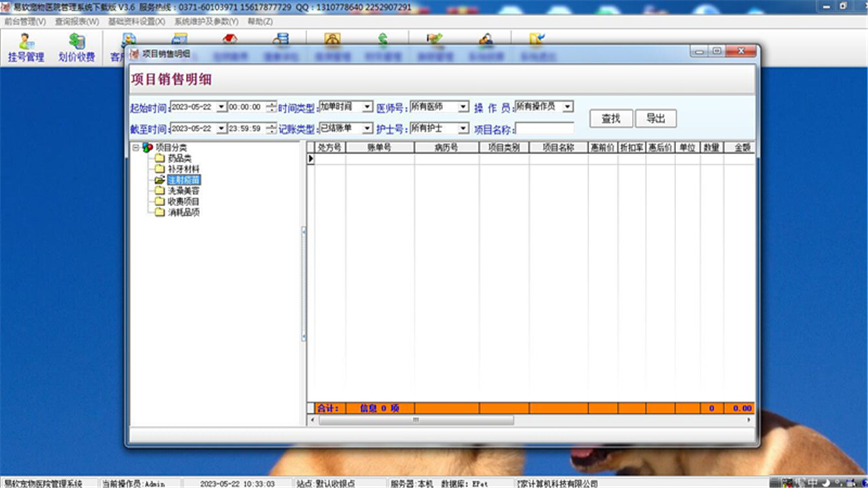Open the 操作员 dropdown list
This screenshot has width=868, height=488.
tap(568, 107)
